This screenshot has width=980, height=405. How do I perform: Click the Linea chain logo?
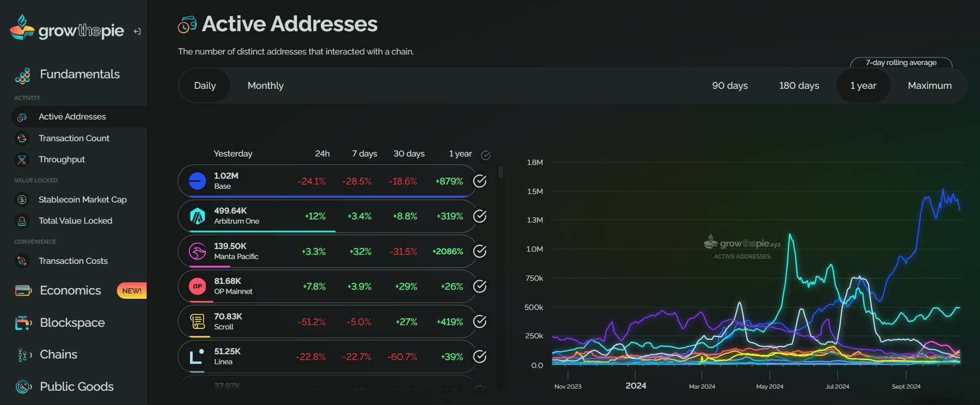(x=197, y=356)
